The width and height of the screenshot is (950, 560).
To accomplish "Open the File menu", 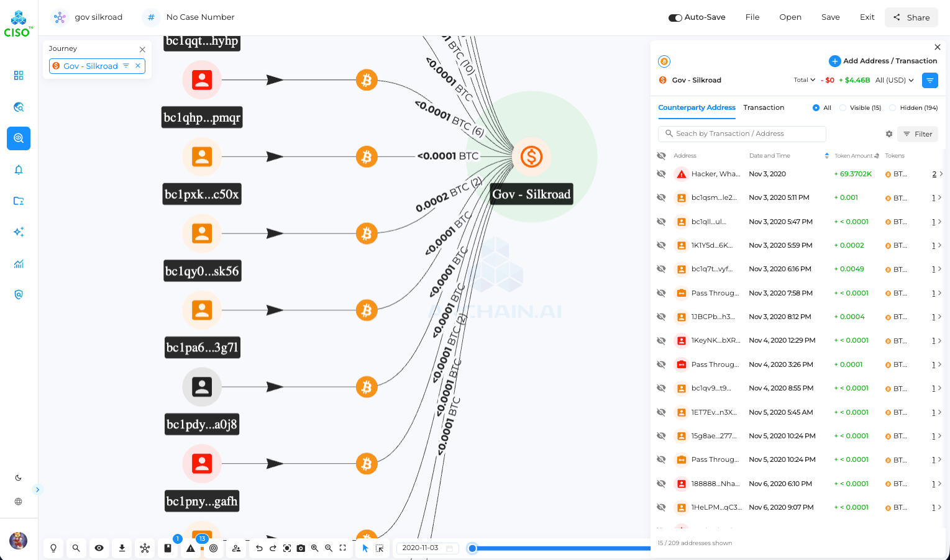I will tap(752, 17).
